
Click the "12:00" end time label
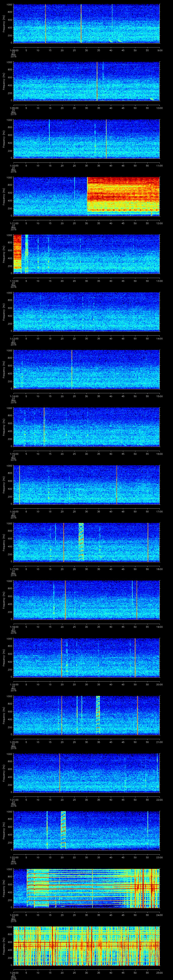click(x=160, y=223)
